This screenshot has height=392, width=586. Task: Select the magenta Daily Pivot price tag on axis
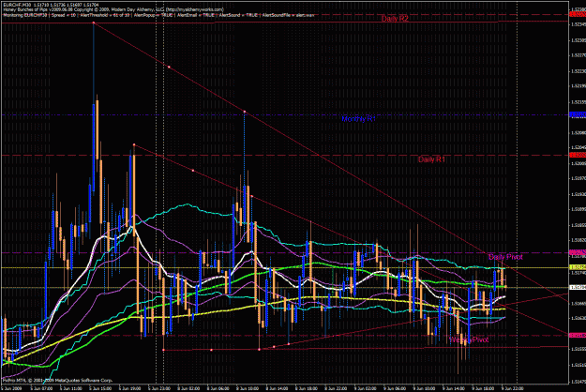[x=578, y=252]
